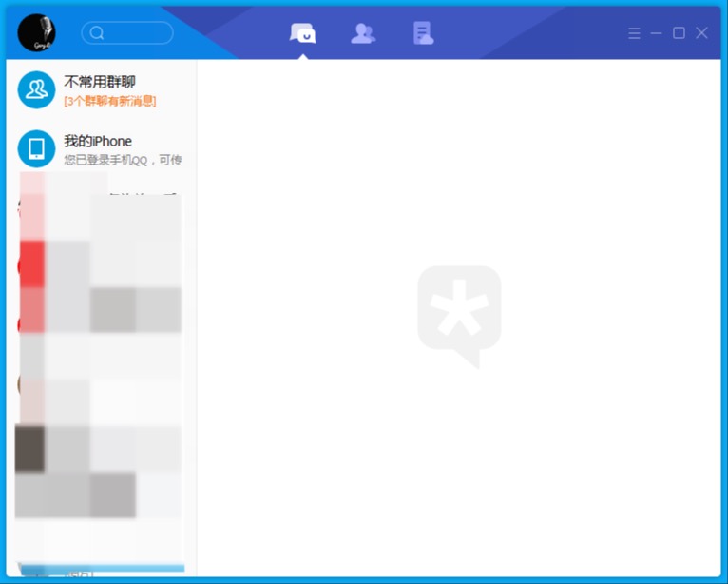Image resolution: width=728 pixels, height=584 pixels.
Task: Close the TIM window
Action: [701, 33]
